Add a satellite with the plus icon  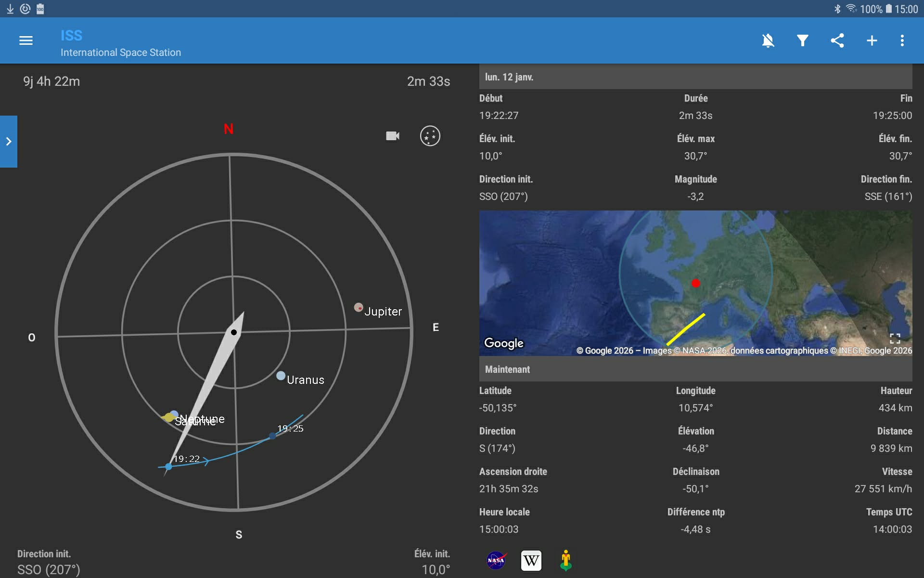point(872,40)
